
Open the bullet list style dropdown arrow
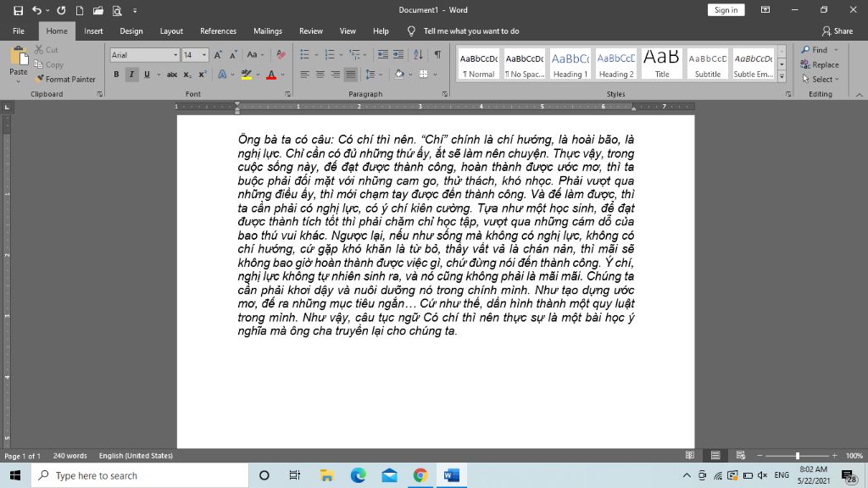(316, 55)
